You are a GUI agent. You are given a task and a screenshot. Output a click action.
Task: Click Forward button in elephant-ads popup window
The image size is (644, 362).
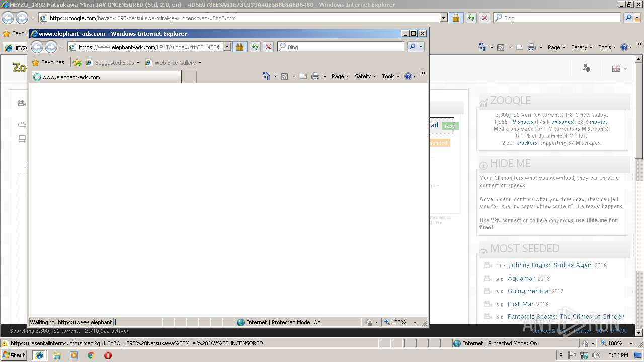51,47
